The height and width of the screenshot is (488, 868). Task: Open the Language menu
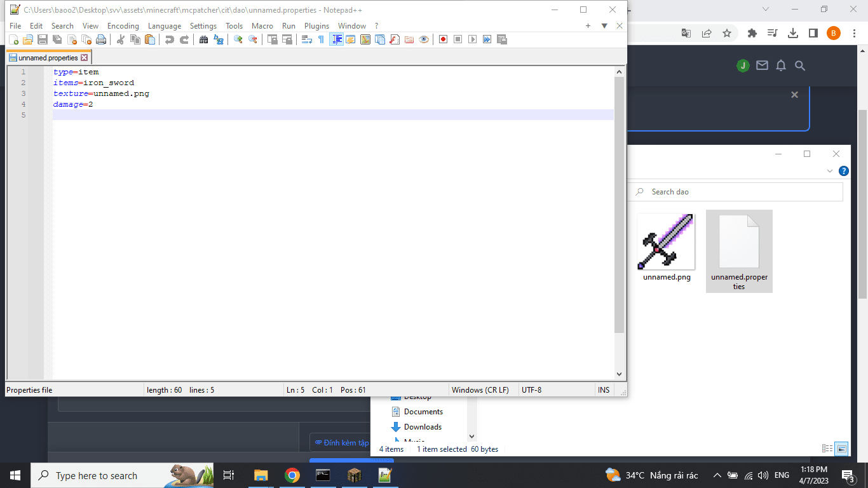click(165, 26)
